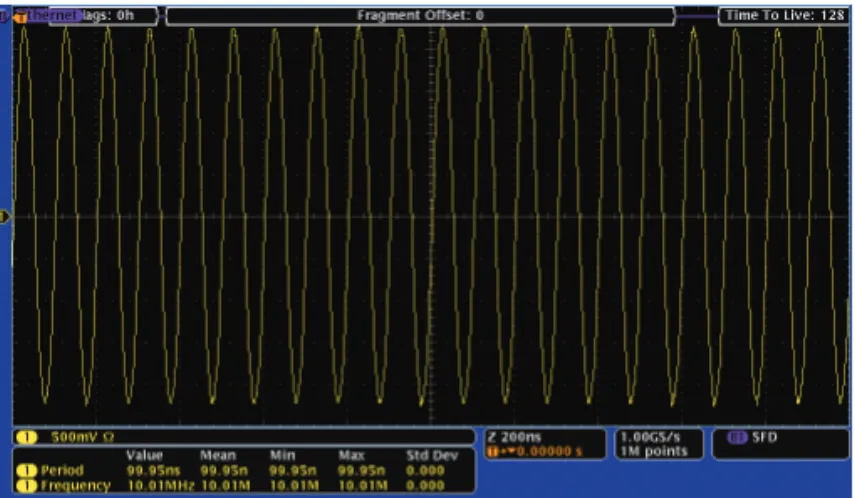Click the Frequency Std Dev value 0.000

pos(425,485)
